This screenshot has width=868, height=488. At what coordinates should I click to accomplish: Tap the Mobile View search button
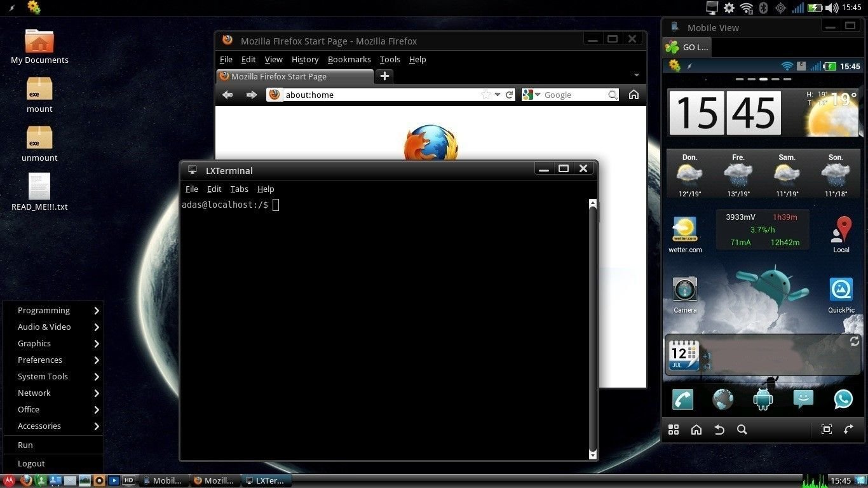(x=742, y=430)
